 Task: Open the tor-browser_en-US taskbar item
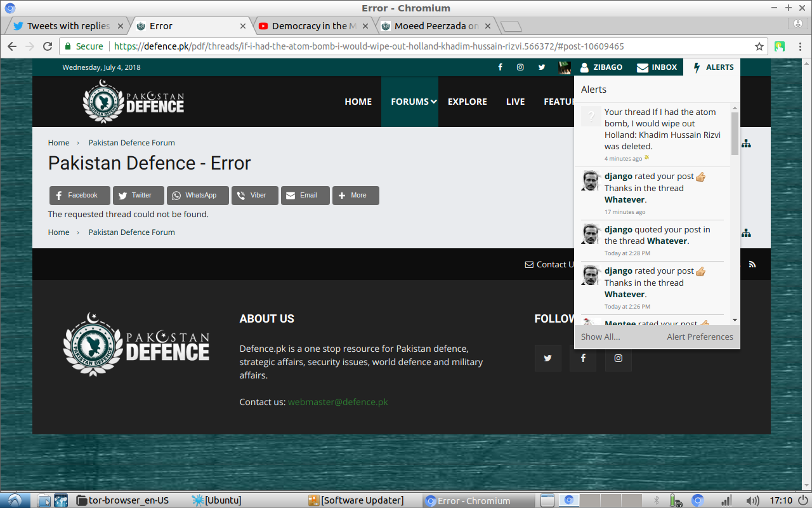122,500
